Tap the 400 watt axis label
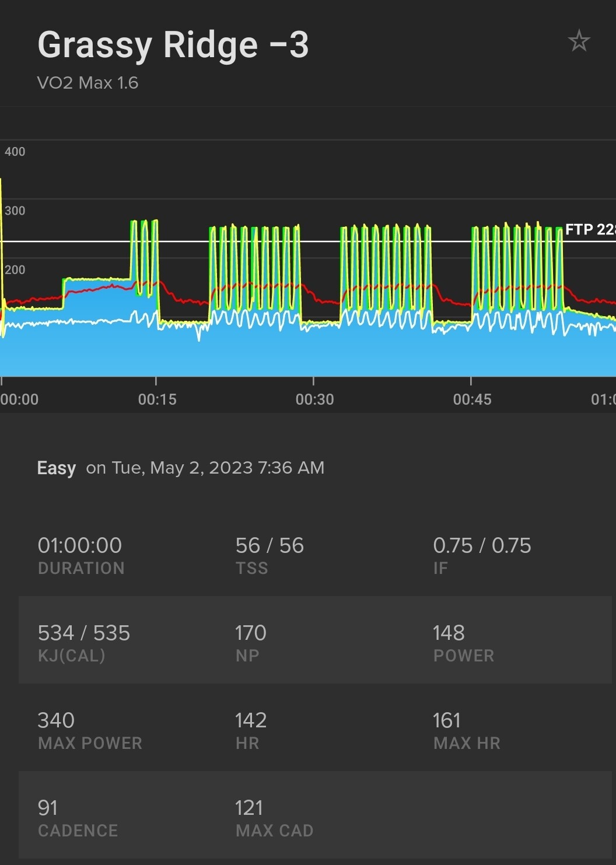The height and width of the screenshot is (865, 616). tap(15, 152)
